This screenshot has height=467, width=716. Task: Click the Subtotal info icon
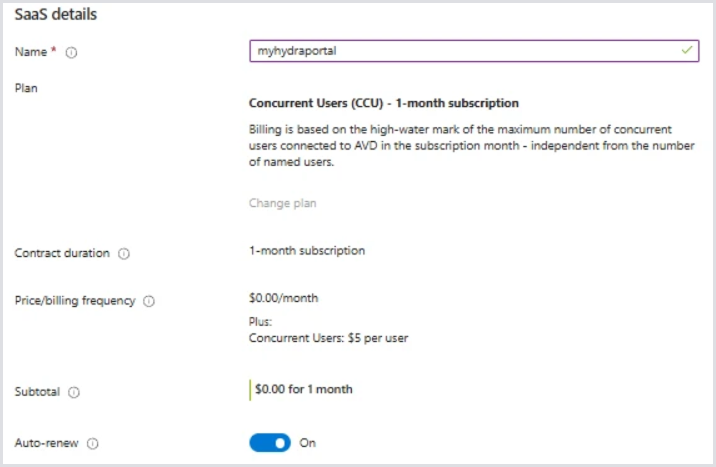[75, 393]
